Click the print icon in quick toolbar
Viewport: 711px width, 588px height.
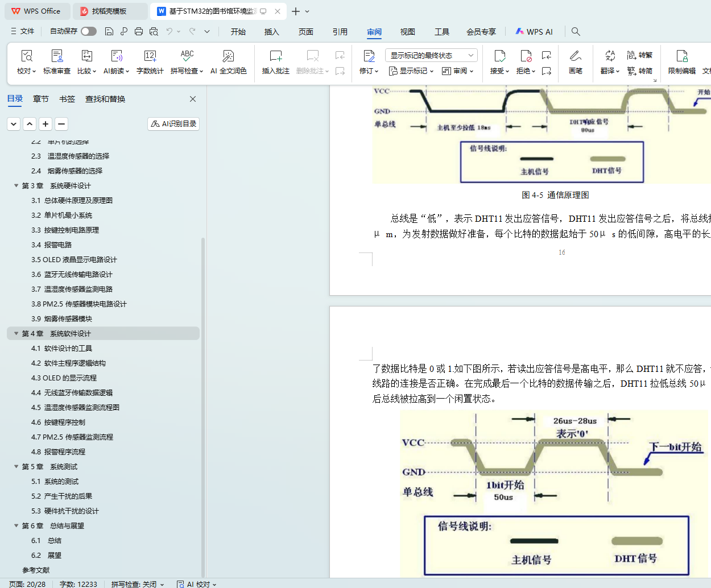coord(139,31)
